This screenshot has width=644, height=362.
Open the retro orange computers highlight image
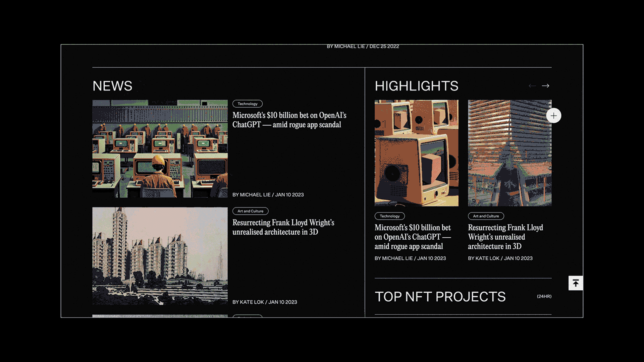point(416,153)
